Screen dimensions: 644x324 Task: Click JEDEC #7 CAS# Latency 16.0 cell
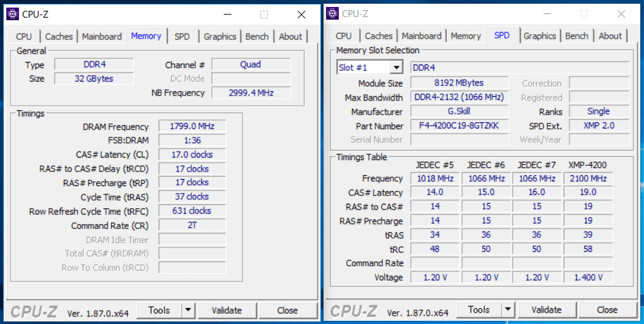[x=537, y=192]
